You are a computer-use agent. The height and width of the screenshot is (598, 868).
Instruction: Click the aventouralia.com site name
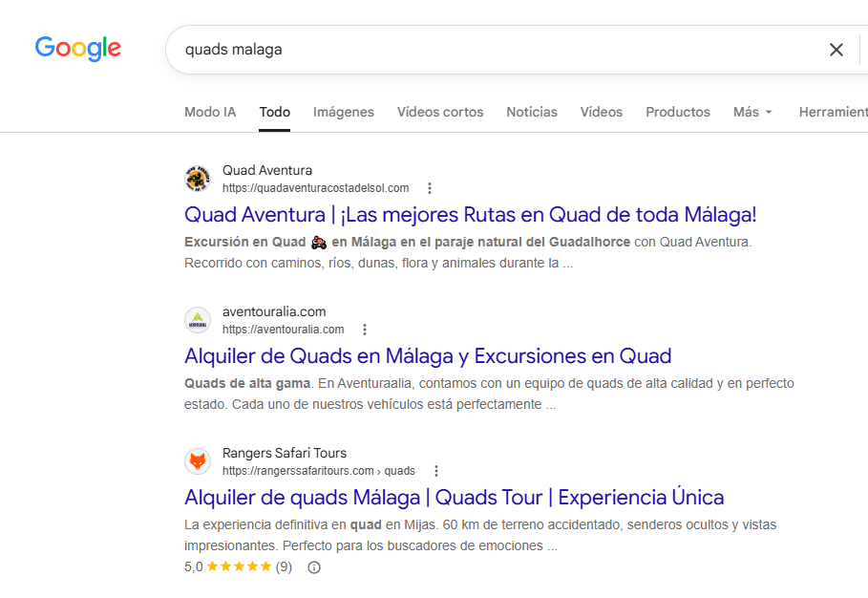[274, 311]
